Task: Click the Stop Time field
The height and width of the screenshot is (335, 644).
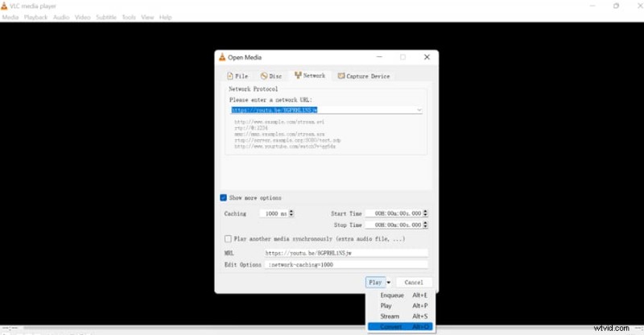Action: (394, 225)
